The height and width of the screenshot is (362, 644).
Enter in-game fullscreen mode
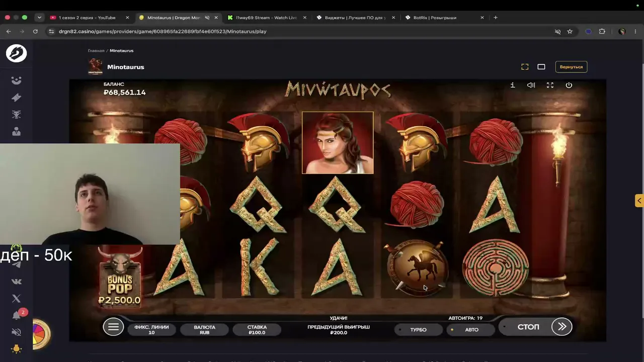coord(550,85)
